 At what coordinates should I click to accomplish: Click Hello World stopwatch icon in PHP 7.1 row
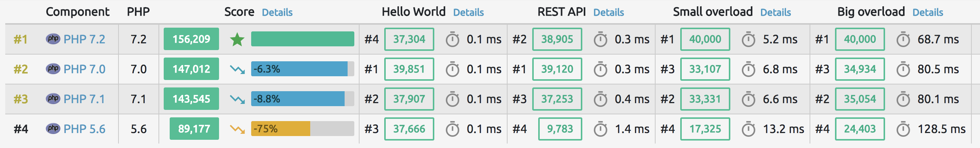(x=452, y=99)
